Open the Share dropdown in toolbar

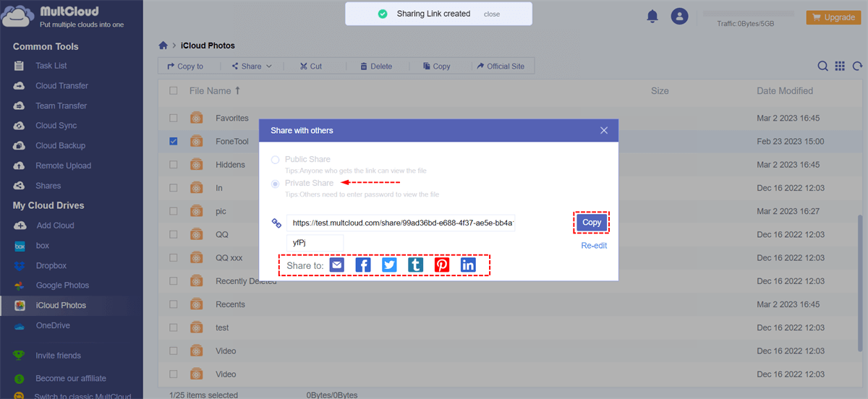point(252,66)
